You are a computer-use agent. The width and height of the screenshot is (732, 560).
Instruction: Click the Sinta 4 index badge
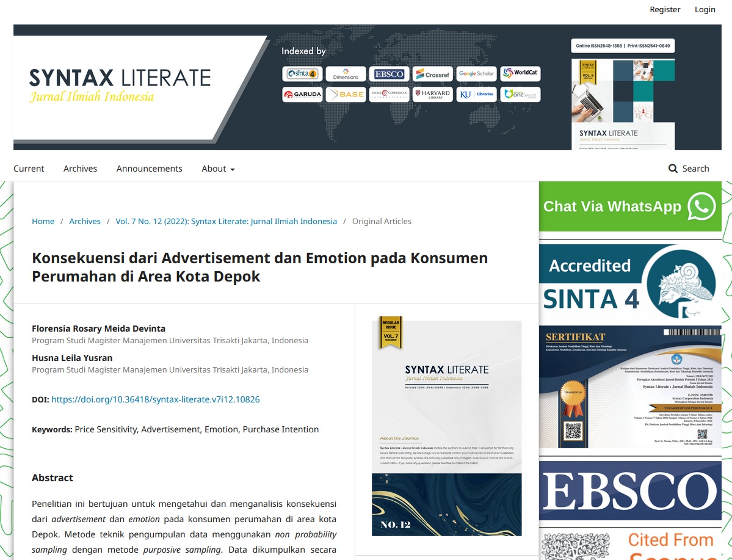click(x=302, y=74)
